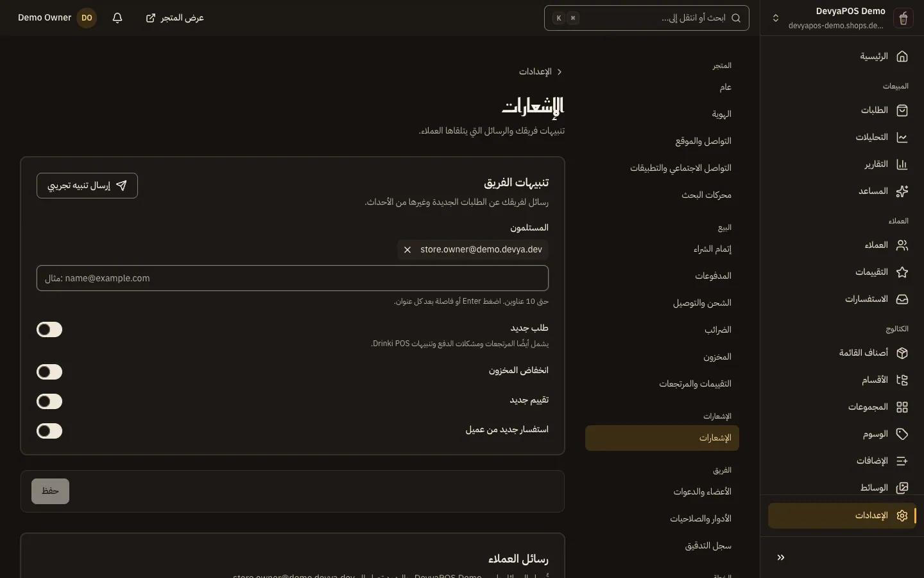
Task: Click the الإعدادات breadcrumb back link
Action: point(541,72)
